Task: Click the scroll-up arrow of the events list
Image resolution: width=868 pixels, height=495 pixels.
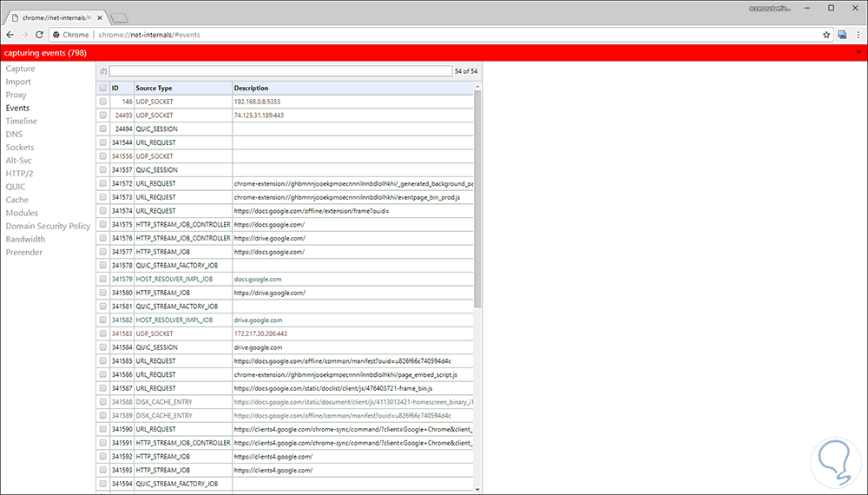Action: click(x=477, y=86)
